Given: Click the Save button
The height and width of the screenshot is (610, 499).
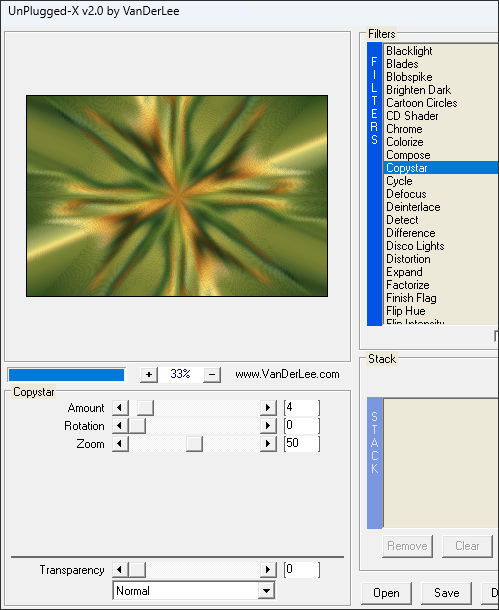Looking at the screenshot, I should pos(446,593).
